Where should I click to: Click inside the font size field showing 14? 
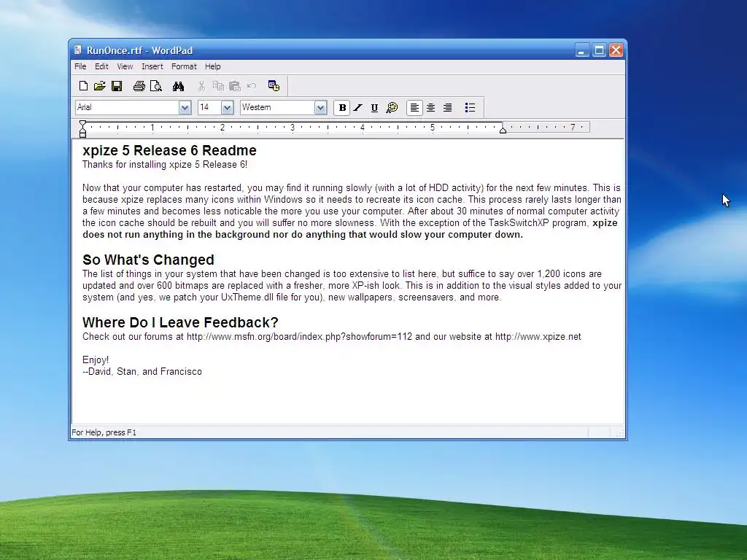pyautogui.click(x=209, y=108)
